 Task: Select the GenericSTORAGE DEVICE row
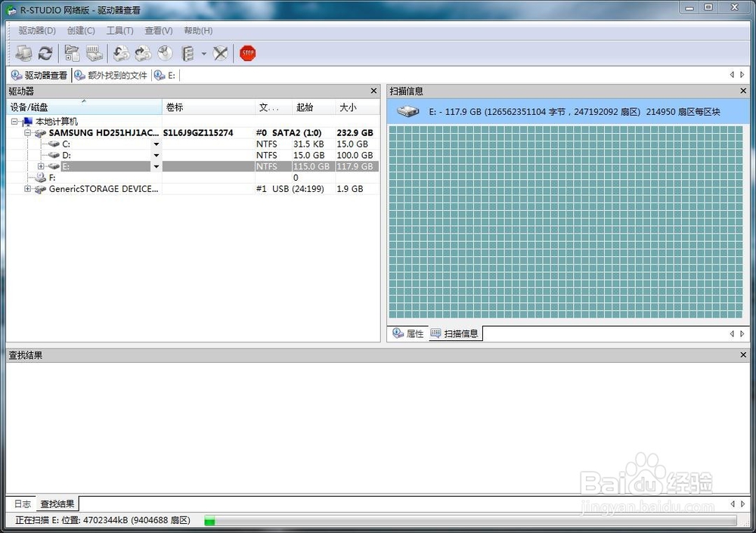193,189
